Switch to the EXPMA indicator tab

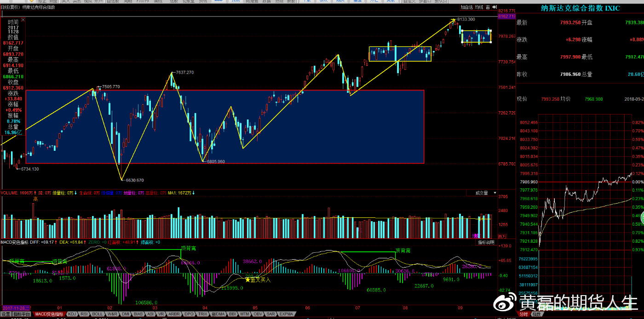click(286, 314)
